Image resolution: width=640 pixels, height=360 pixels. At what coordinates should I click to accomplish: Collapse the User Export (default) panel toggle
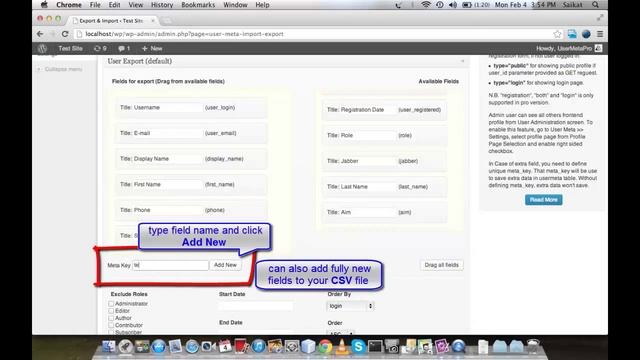tap(462, 61)
